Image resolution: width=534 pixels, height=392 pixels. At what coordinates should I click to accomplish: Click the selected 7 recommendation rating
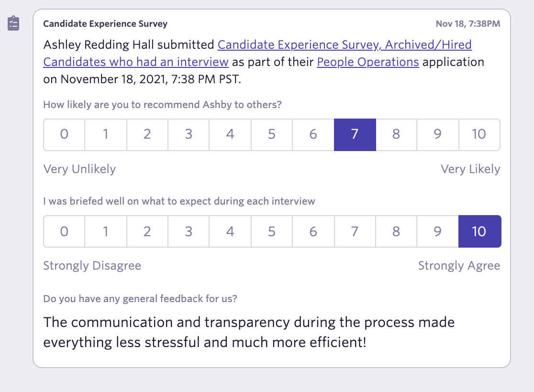point(355,135)
